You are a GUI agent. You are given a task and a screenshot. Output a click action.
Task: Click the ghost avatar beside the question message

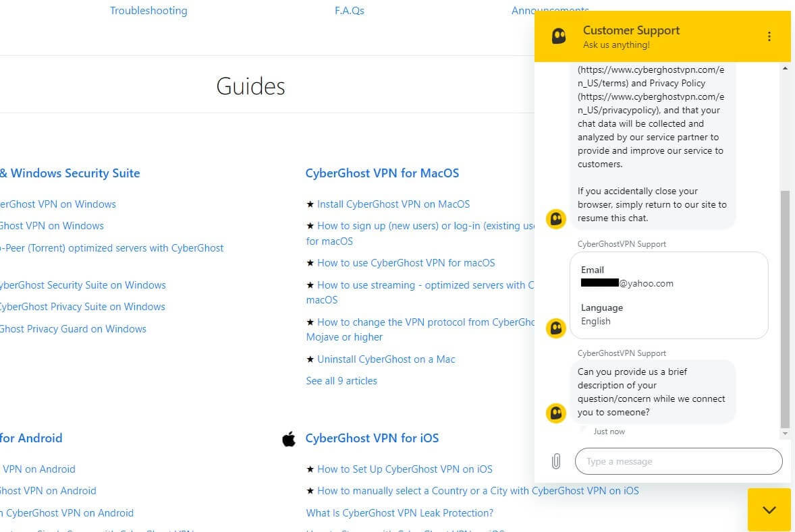tap(555, 413)
